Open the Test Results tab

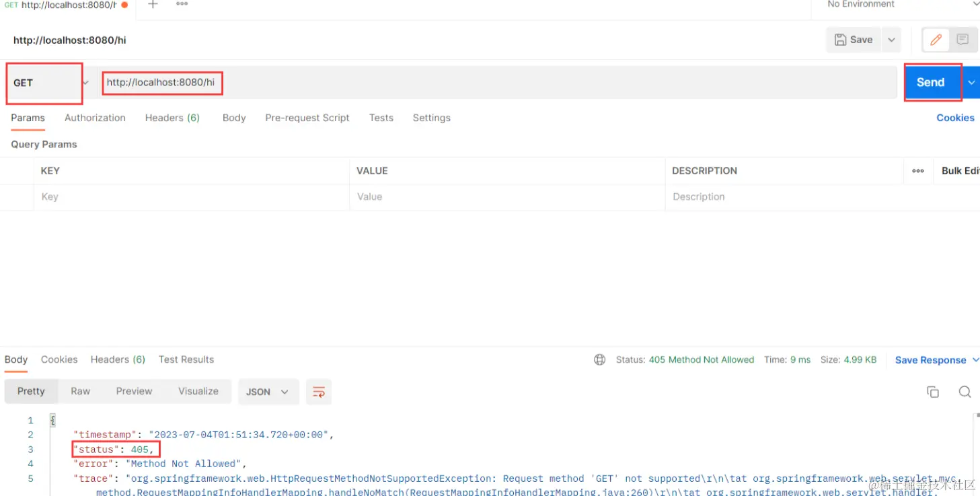(x=186, y=359)
